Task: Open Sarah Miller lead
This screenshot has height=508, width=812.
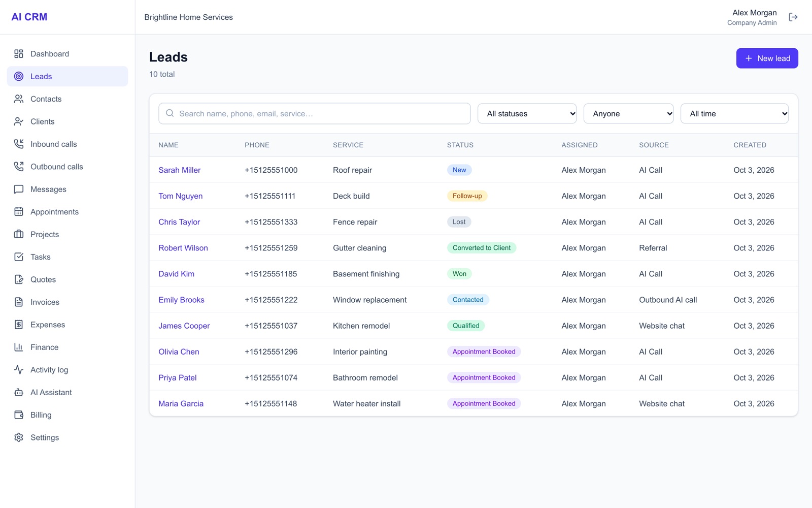Action: (179, 170)
